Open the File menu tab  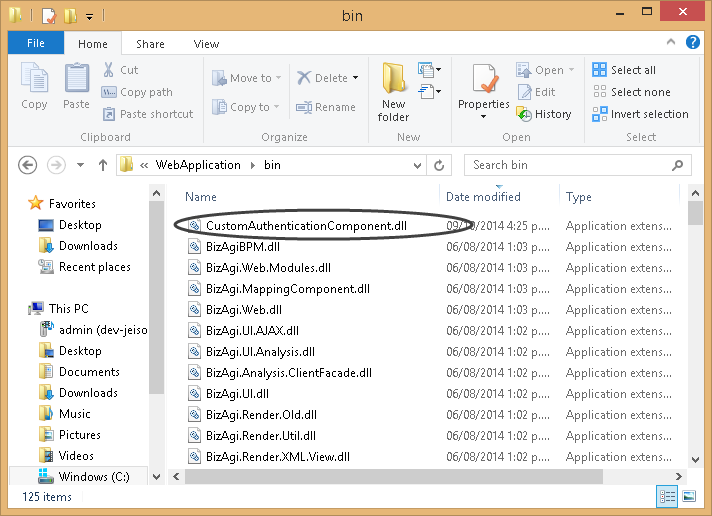point(36,43)
